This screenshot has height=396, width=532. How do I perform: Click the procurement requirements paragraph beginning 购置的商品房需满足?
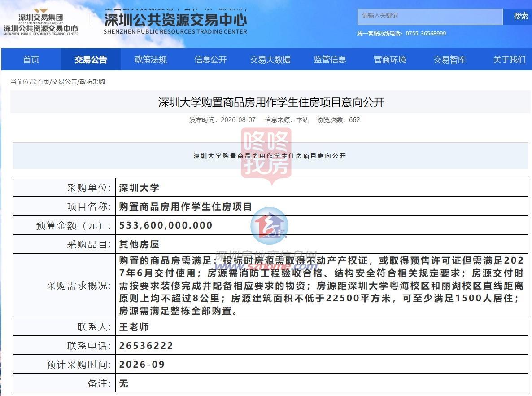coord(321,285)
